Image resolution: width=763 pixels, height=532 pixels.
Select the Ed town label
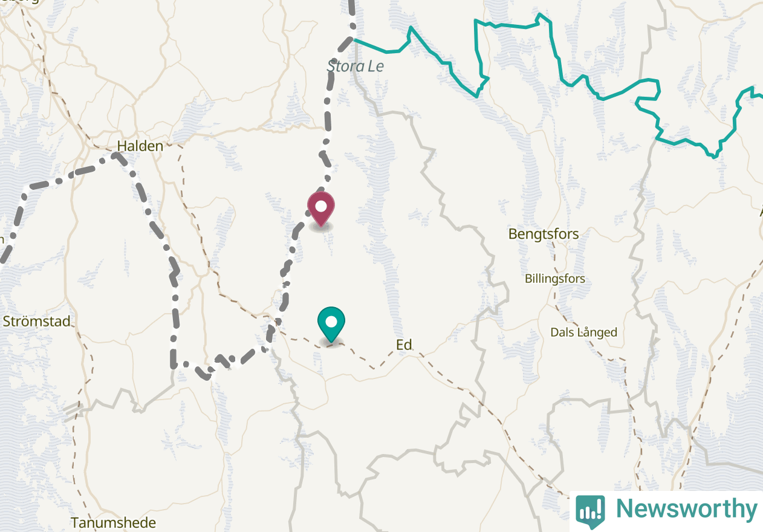point(404,345)
